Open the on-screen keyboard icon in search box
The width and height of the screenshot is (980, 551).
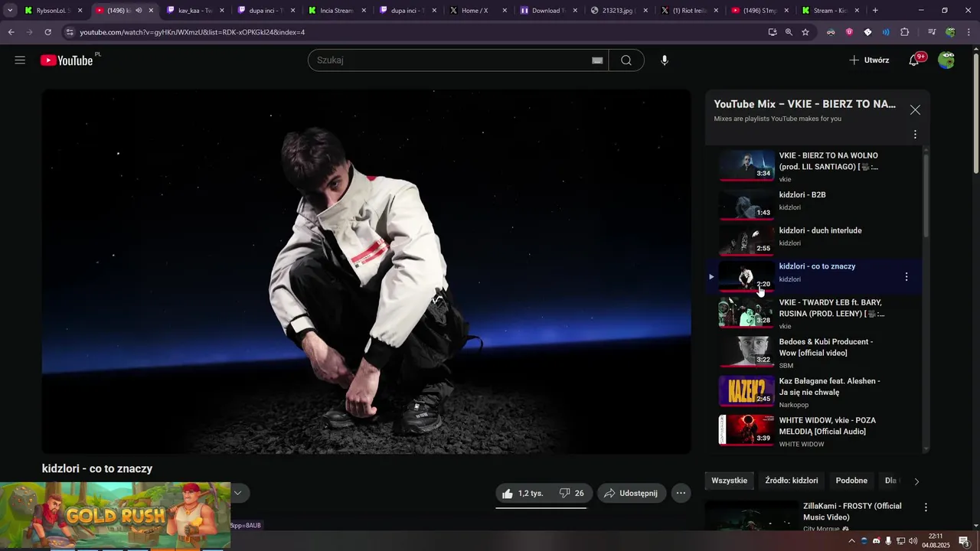click(597, 60)
